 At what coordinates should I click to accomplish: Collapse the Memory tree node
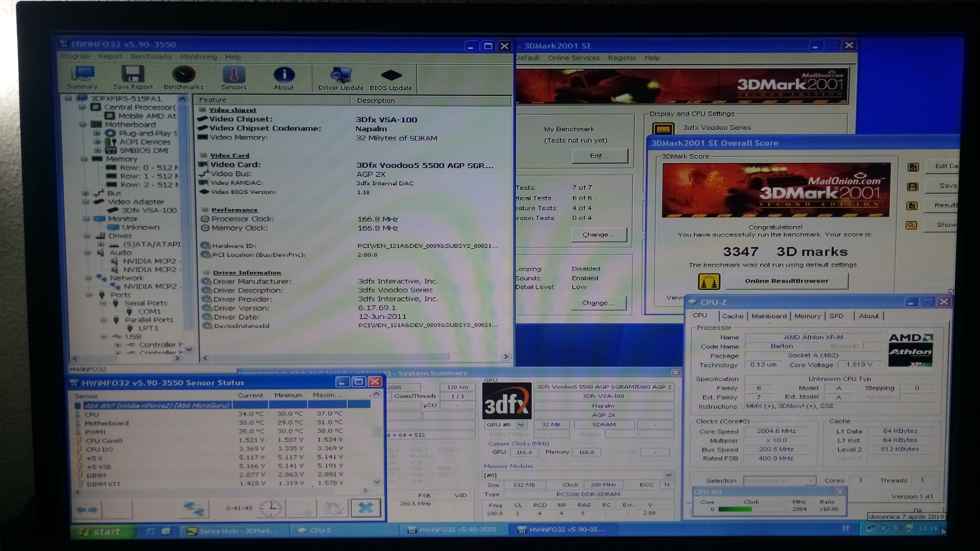pyautogui.click(x=84, y=159)
